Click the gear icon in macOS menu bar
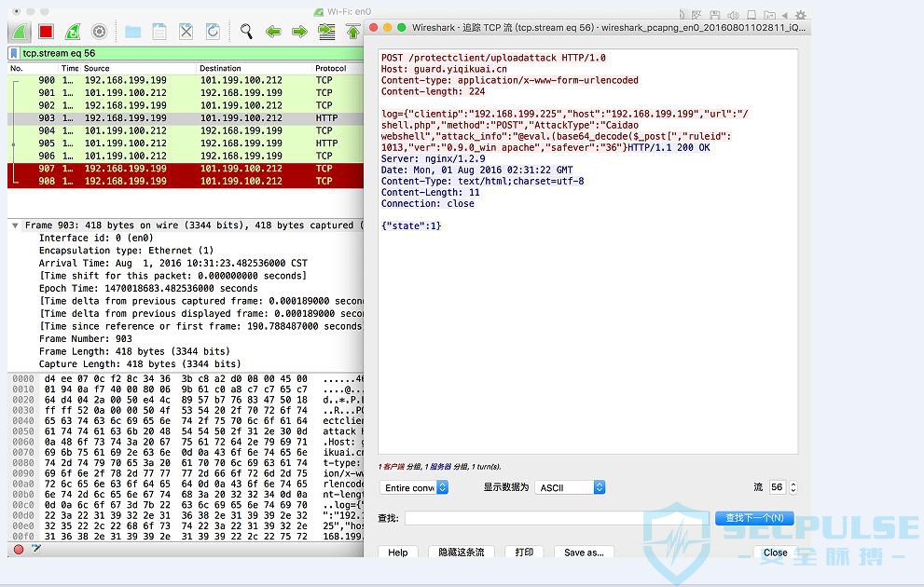 [800, 15]
